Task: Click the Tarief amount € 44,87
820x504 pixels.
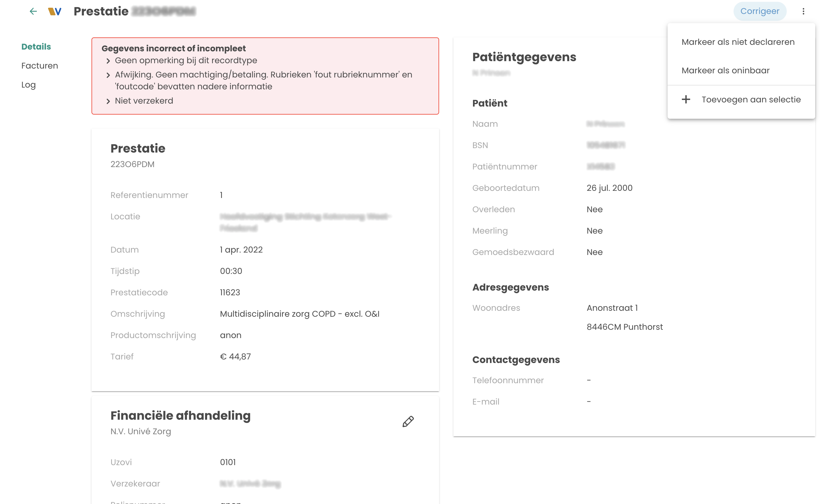Action: pyautogui.click(x=235, y=356)
